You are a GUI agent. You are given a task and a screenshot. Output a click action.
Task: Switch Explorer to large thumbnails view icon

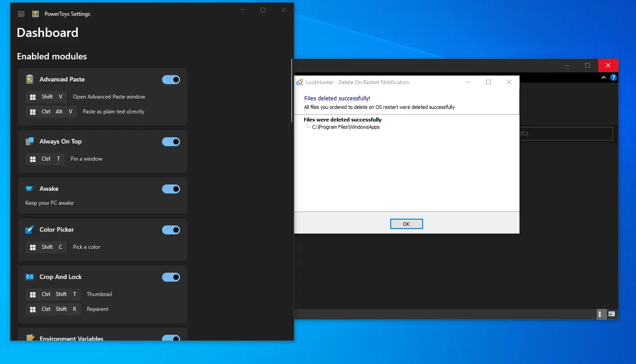point(612,314)
